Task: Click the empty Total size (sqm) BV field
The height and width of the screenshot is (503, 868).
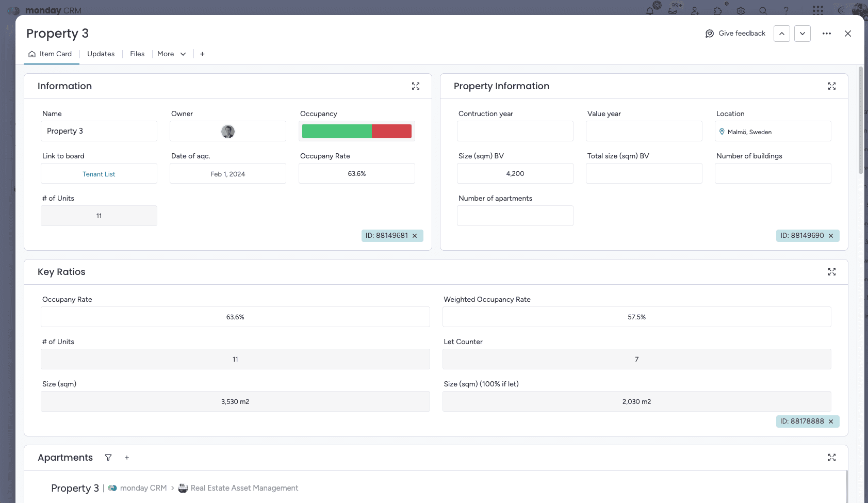Action: pos(644,173)
